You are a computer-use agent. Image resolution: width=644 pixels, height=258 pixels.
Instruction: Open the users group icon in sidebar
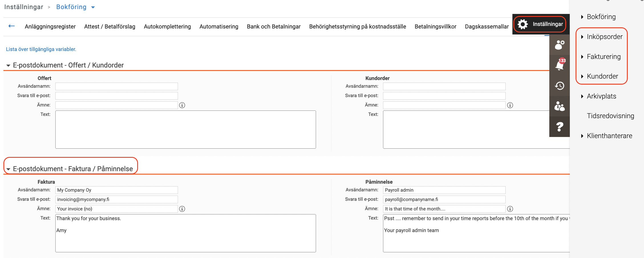tap(559, 107)
